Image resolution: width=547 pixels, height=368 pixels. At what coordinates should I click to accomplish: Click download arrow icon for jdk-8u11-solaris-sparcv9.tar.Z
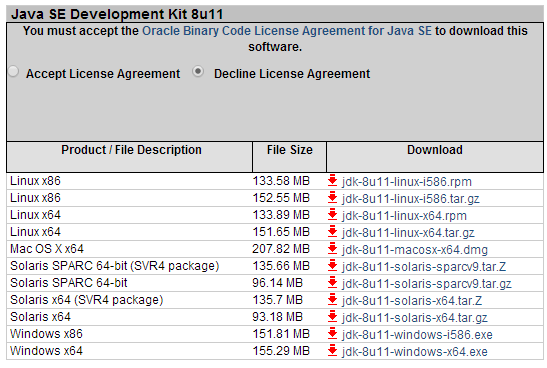click(x=332, y=266)
